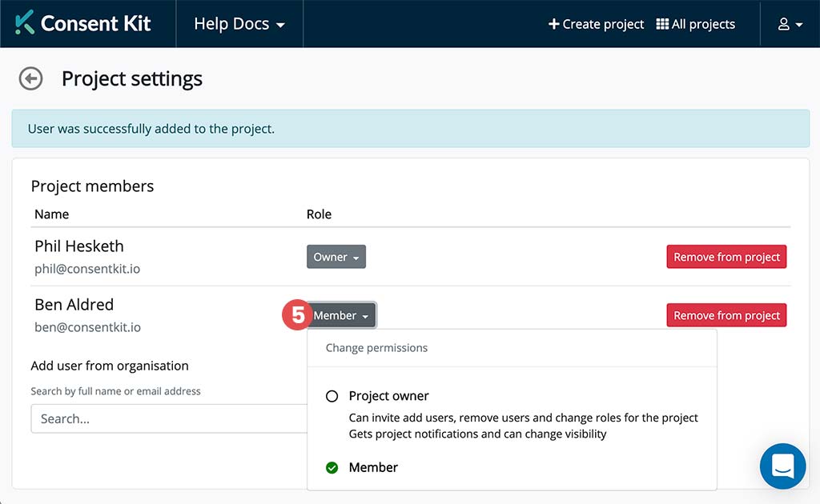Click the Consent Kit logo icon

pos(25,23)
